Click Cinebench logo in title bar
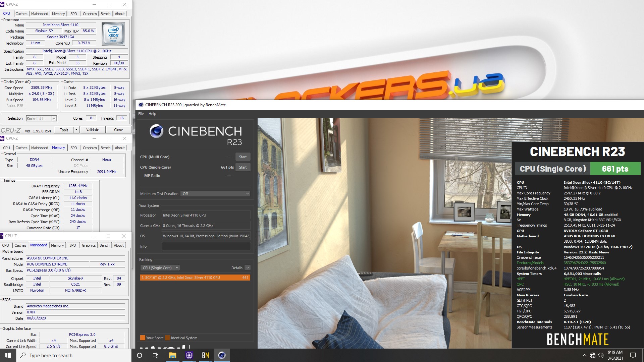 pos(141,105)
